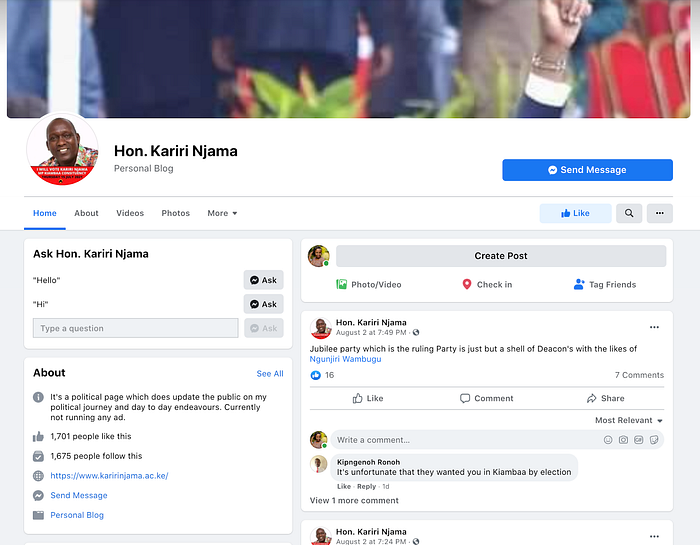Click the Check in location pin icon
This screenshot has width=700, height=545.
(467, 284)
